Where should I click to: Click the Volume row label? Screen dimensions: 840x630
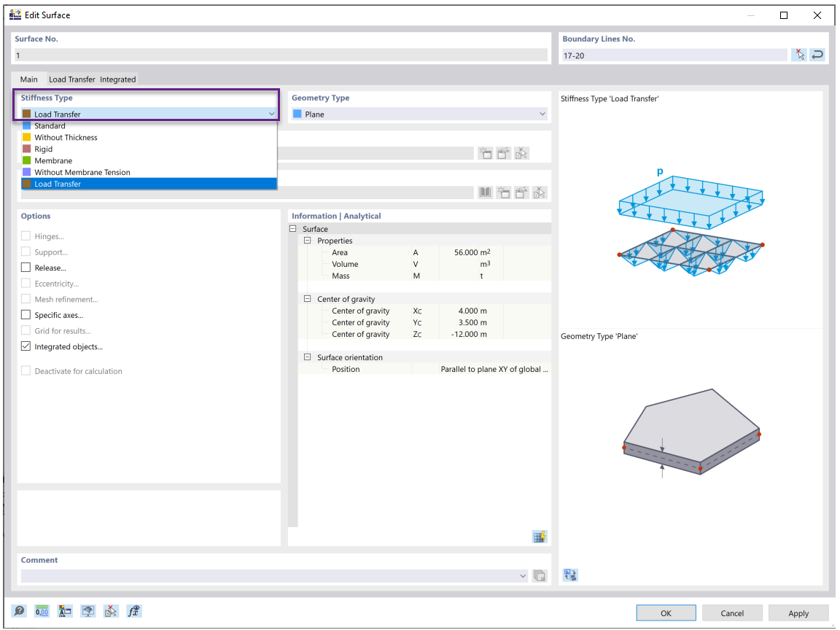(345, 264)
